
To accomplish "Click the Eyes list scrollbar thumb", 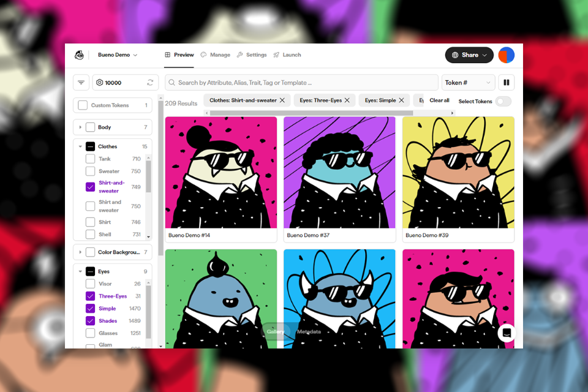I will (148, 312).
